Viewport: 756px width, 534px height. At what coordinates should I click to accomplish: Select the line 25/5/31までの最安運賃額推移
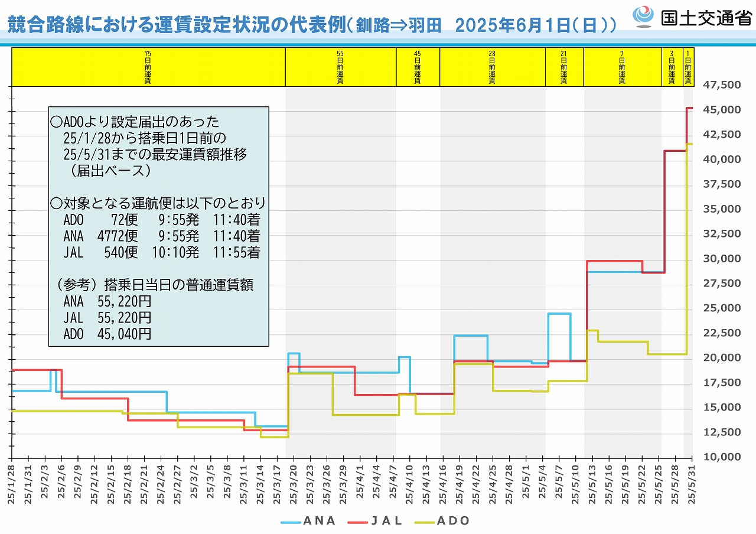155,155
